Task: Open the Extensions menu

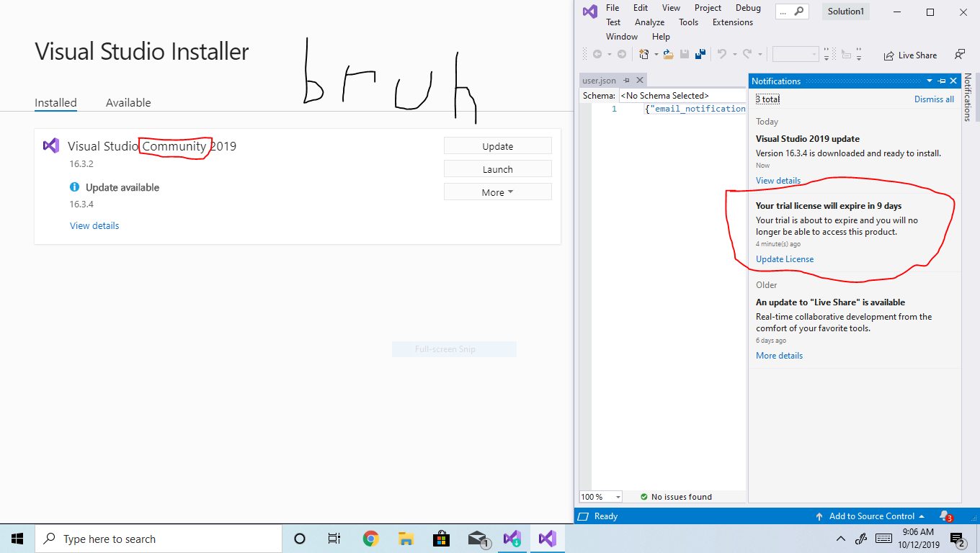Action: (733, 22)
